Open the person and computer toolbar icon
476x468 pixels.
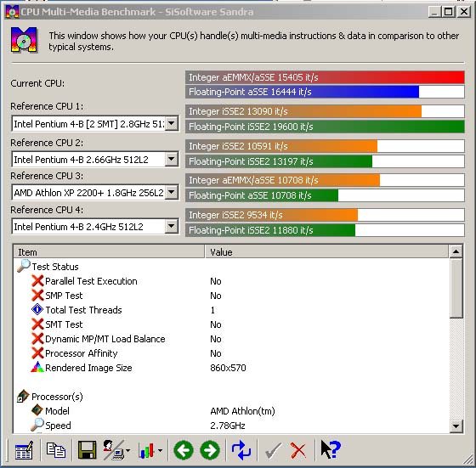[114, 450]
